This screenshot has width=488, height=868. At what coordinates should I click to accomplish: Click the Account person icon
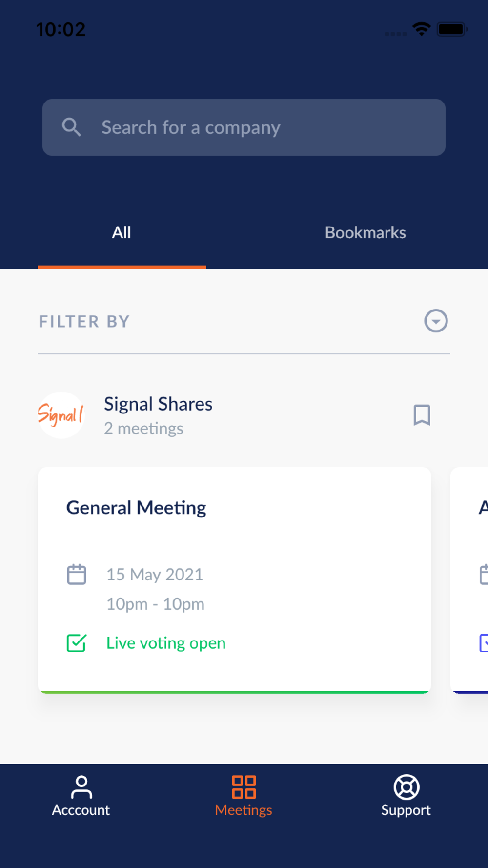point(81,787)
